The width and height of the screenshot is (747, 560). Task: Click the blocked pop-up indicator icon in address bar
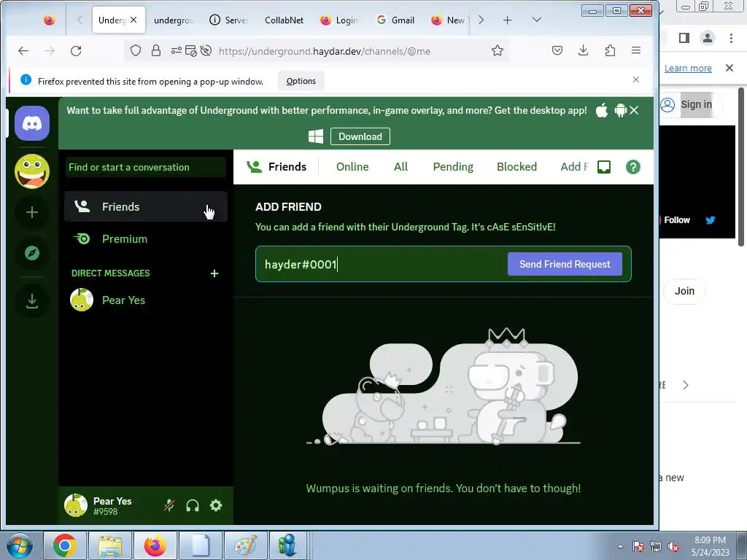(190, 50)
